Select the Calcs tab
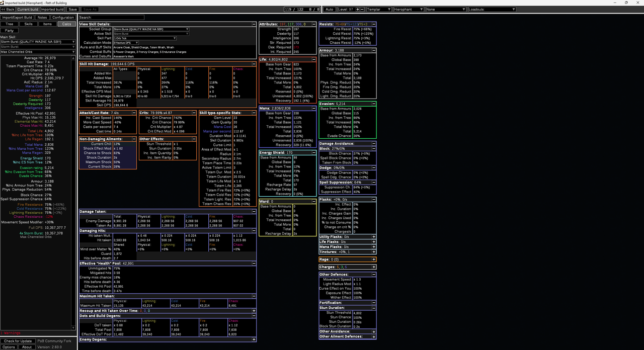The image size is (644, 350). pyautogui.click(x=66, y=24)
